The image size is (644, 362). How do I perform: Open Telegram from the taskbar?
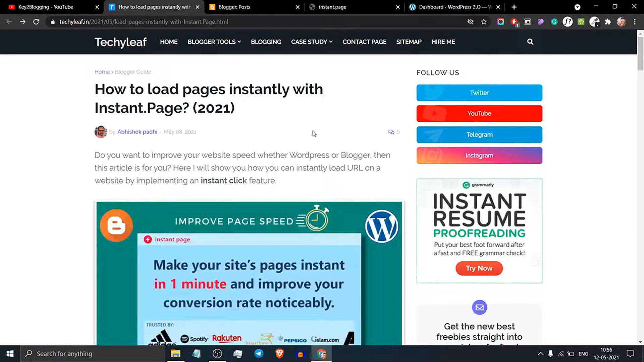click(x=259, y=354)
